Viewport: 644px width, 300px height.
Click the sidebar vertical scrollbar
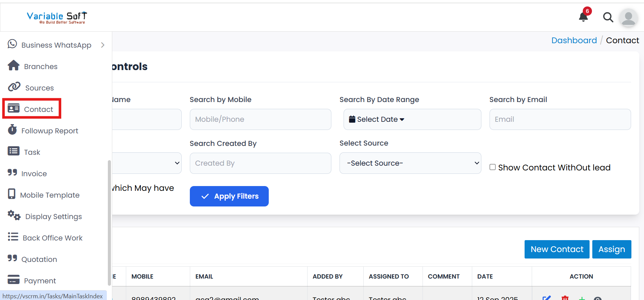tap(109, 221)
